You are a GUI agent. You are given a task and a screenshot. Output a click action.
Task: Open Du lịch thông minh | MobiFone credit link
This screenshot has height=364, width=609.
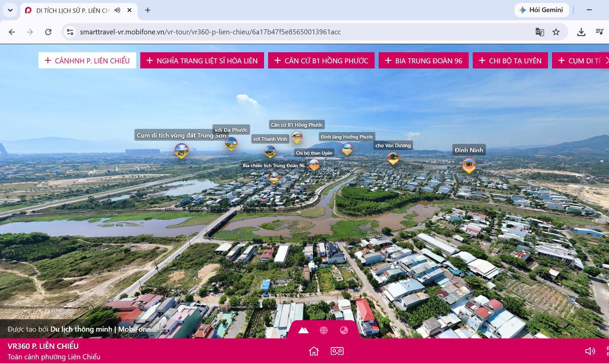tap(100, 329)
